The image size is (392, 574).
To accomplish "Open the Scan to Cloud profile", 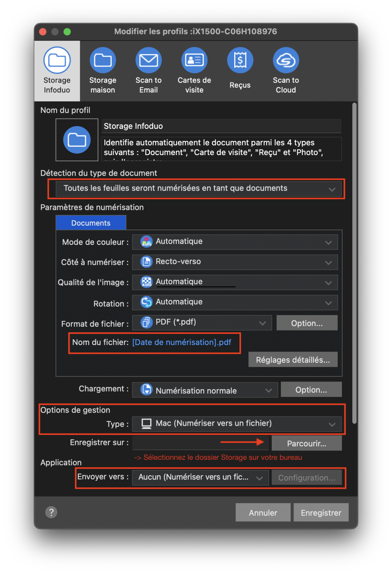I will tap(286, 61).
